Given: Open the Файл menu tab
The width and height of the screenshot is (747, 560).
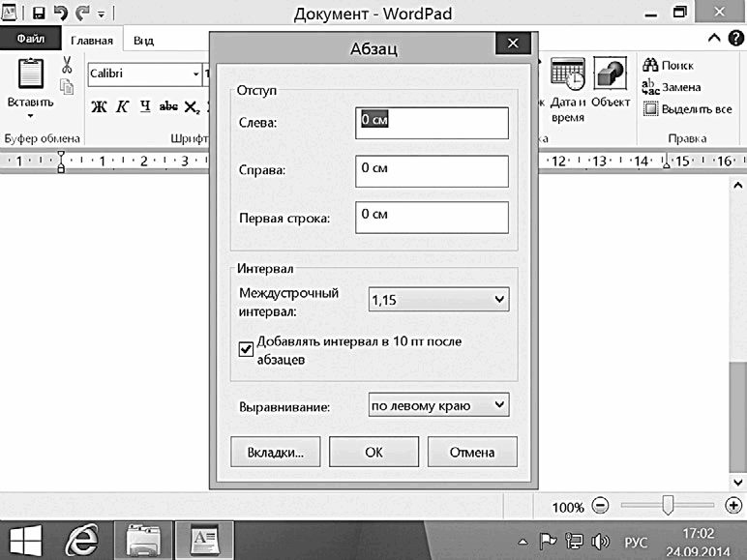Looking at the screenshot, I should (x=31, y=39).
